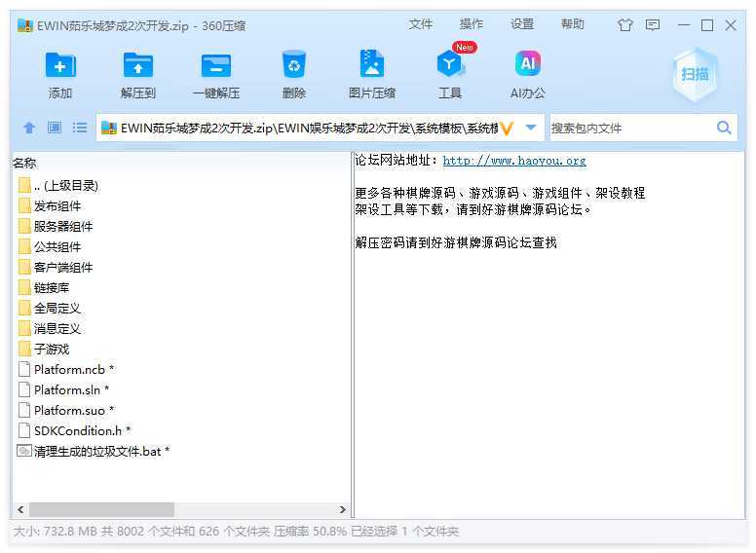The height and width of the screenshot is (553, 756).
Task: Select the 服务器组件 folder
Action: (x=56, y=227)
